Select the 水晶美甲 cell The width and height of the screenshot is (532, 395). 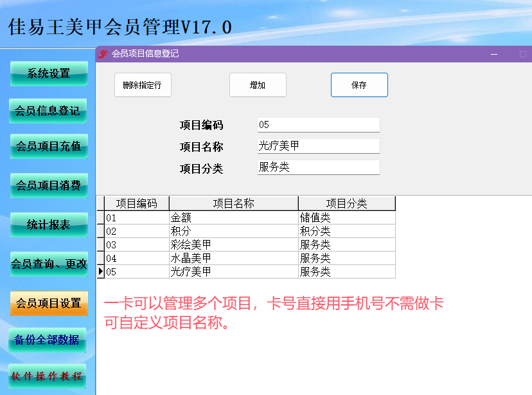point(234,259)
